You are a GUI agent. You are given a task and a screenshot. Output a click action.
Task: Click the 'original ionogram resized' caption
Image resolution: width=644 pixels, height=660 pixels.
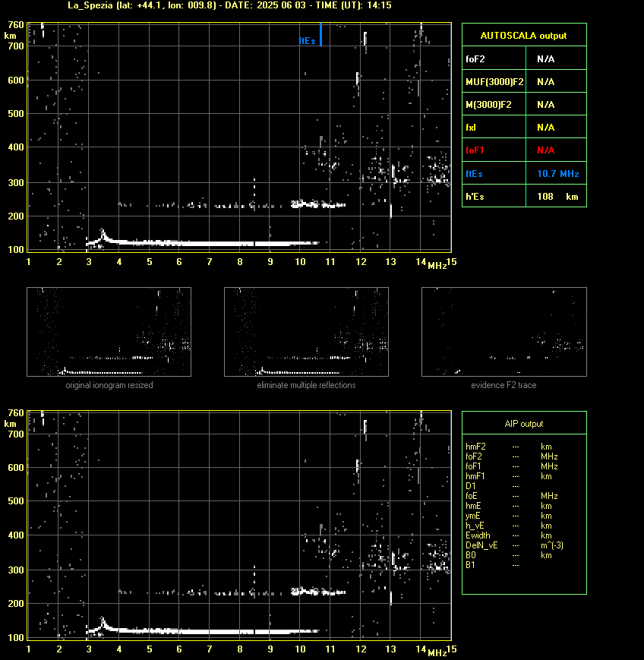point(109,385)
